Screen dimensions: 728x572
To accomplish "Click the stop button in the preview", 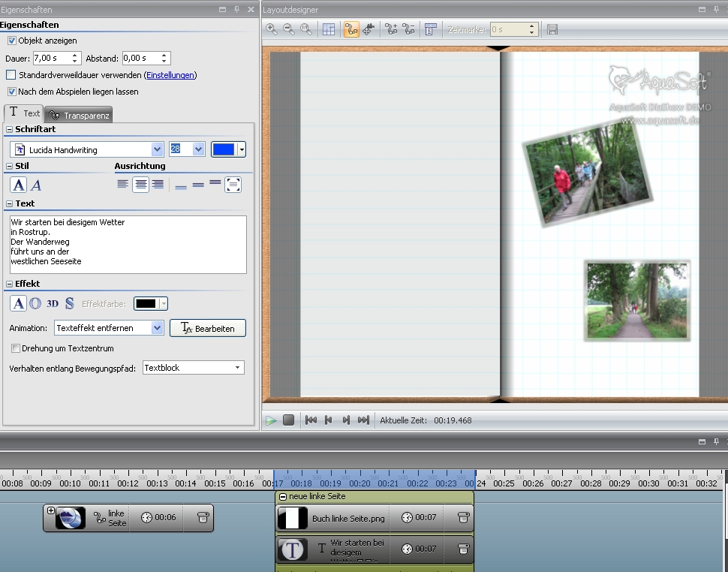I will (x=288, y=420).
